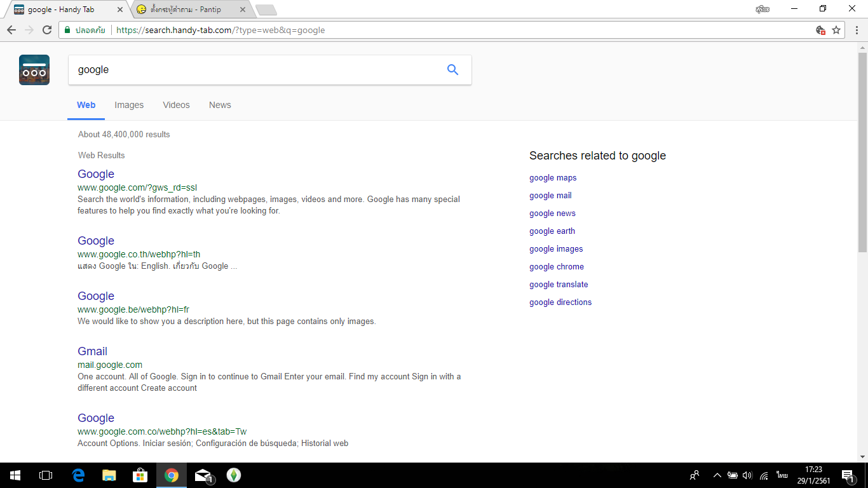Screen dimensions: 868x488
Task: Open the Mail app on the taskbar
Action: pos(203,475)
